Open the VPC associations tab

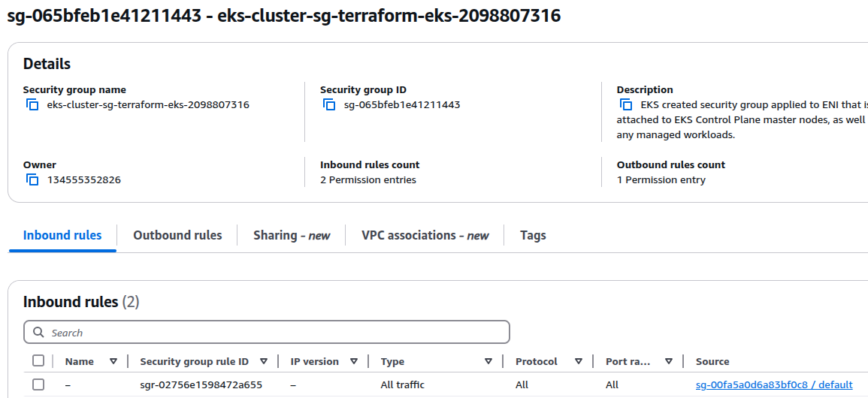425,235
